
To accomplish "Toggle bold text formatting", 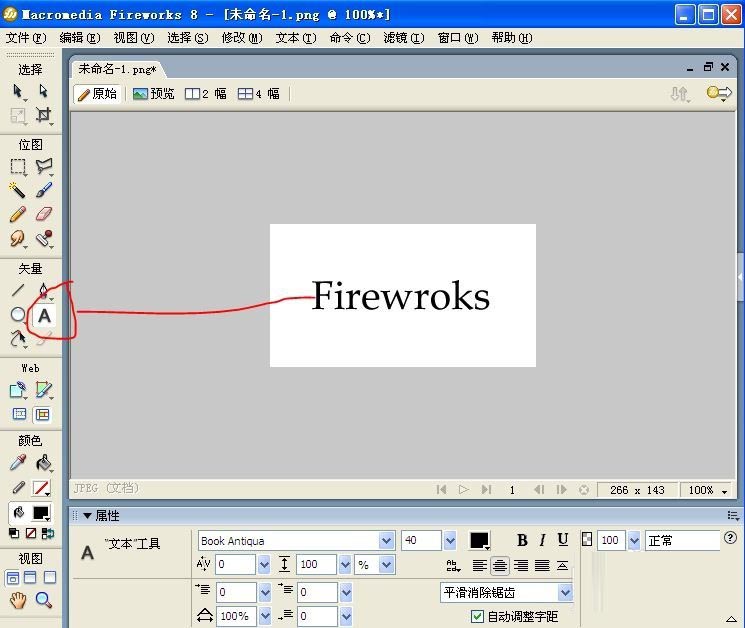I will 522,540.
